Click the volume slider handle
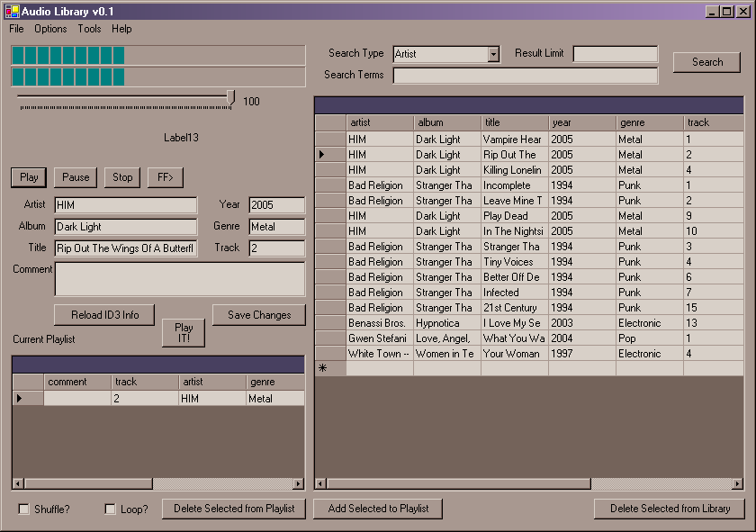The width and height of the screenshot is (756, 532). pos(231,99)
